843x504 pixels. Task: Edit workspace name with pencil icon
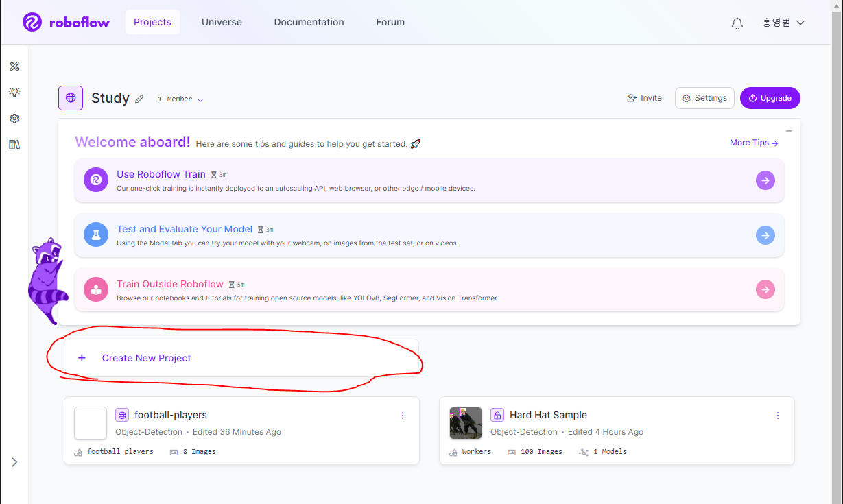pos(139,99)
